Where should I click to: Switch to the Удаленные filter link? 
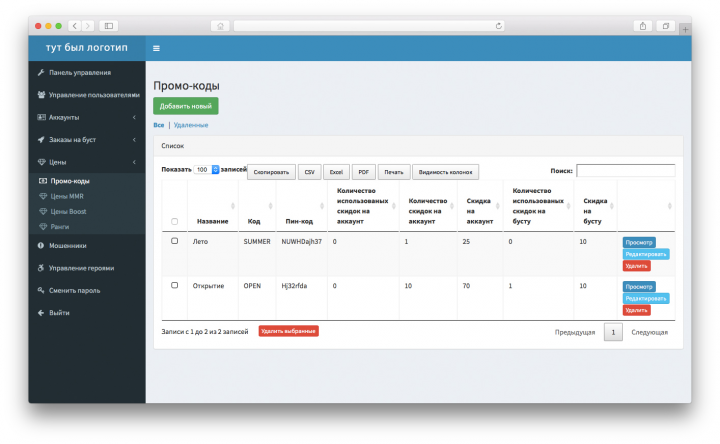pos(191,125)
